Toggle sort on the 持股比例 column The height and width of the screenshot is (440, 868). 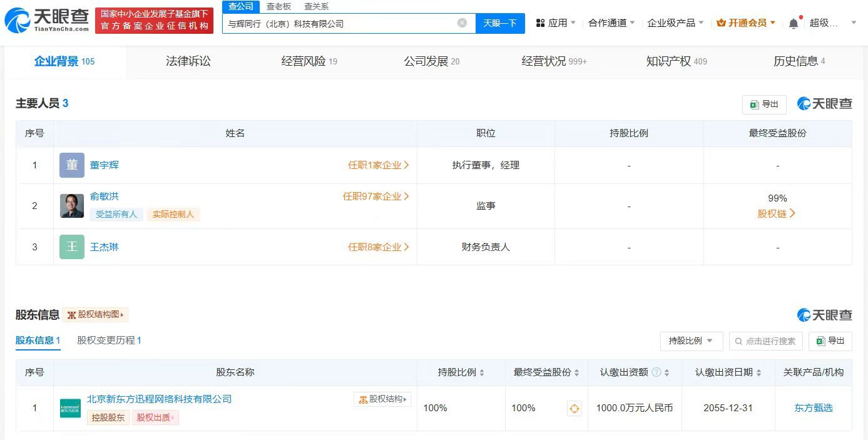pyautogui.click(x=481, y=371)
